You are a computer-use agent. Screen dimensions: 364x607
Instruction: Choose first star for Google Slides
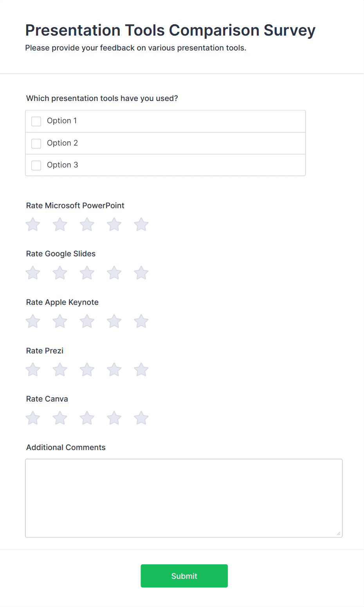33,273
